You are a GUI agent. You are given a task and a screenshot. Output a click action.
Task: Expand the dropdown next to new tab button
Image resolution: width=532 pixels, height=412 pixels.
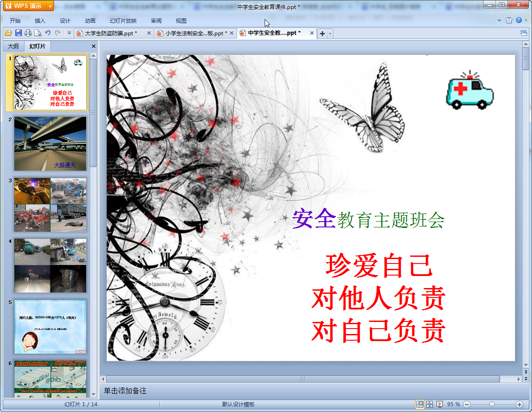coord(330,33)
